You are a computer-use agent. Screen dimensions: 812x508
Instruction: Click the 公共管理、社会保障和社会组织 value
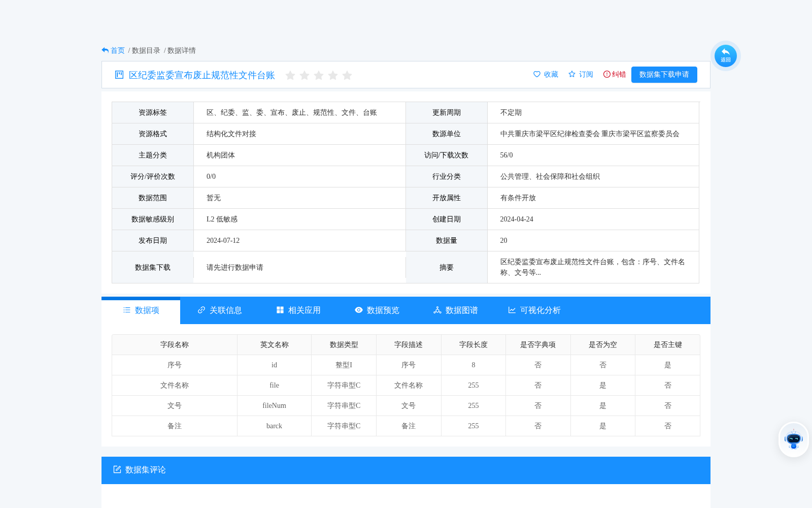(x=550, y=177)
